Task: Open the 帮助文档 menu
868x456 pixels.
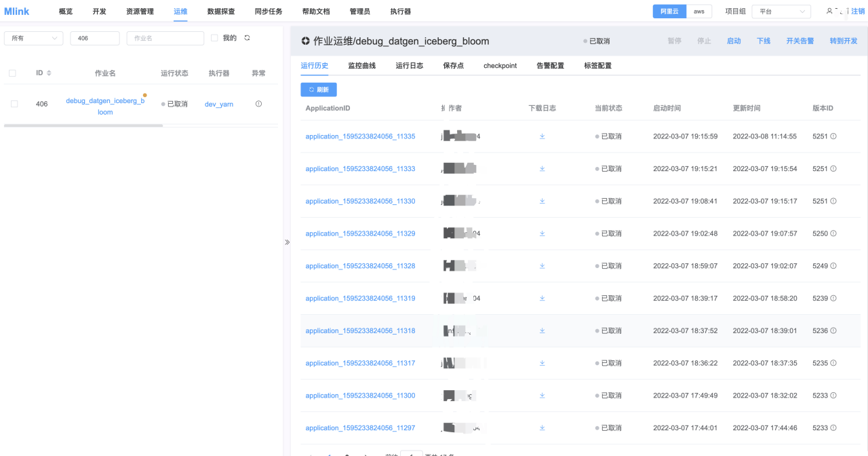Action: 316,12
